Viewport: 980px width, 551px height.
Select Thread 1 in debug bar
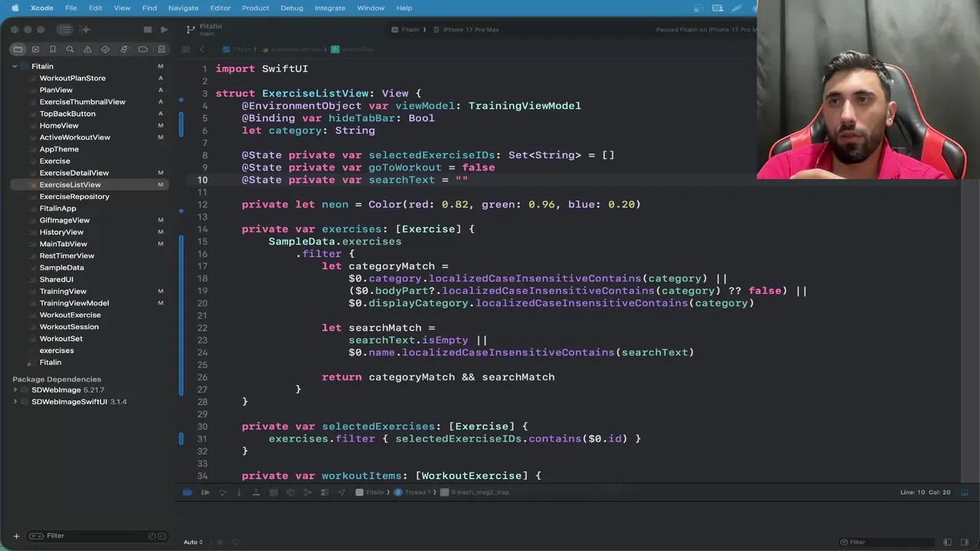413,493
